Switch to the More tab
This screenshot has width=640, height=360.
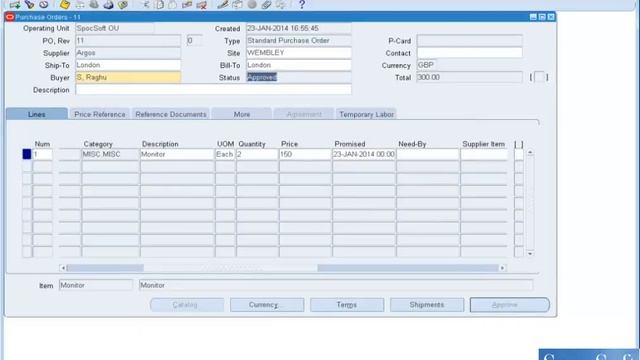click(242, 114)
